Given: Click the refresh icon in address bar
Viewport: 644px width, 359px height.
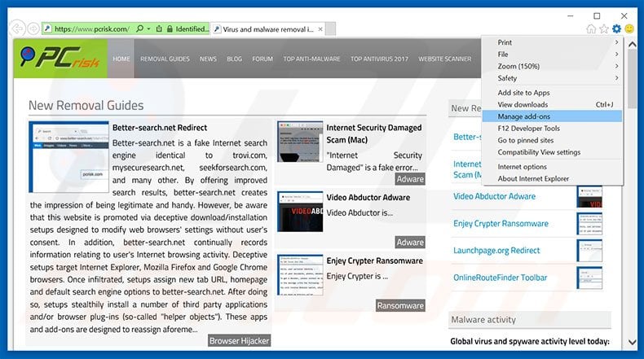Looking at the screenshot, I should 159,28.
